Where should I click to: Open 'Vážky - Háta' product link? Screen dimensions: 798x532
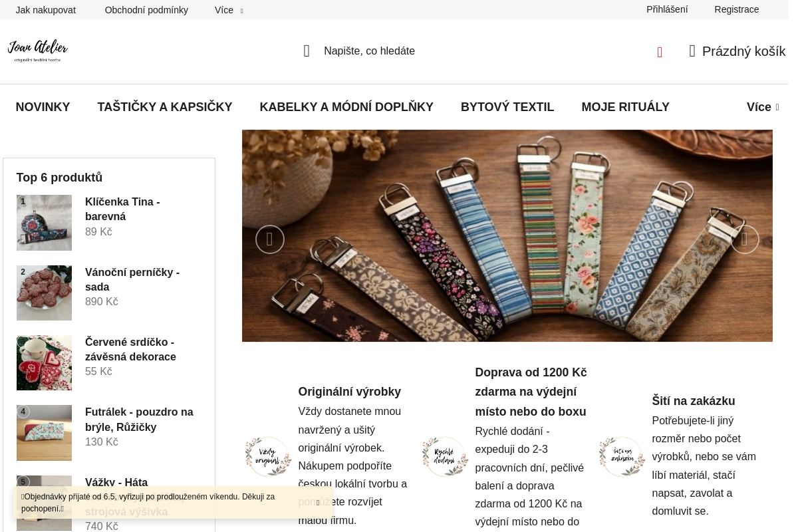click(116, 482)
